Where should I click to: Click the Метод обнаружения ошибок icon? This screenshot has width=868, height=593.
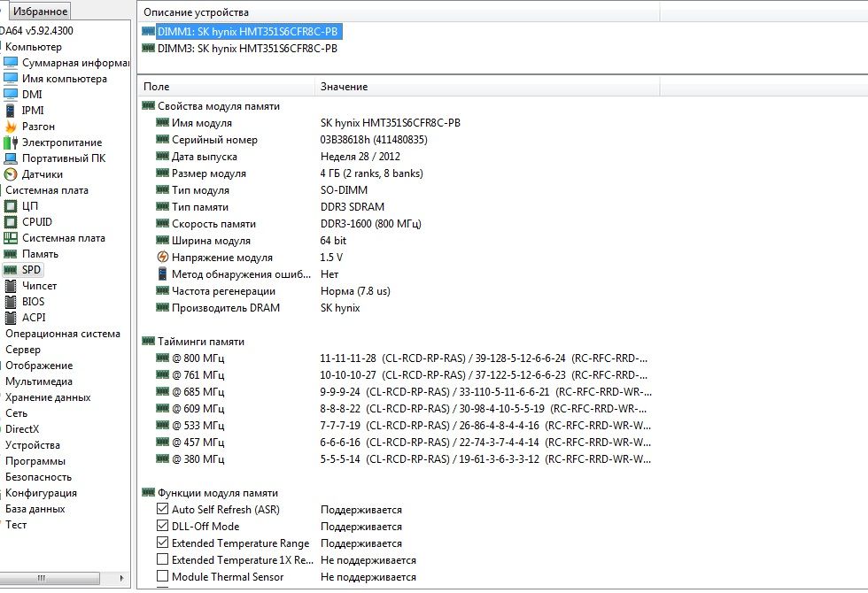[162, 273]
